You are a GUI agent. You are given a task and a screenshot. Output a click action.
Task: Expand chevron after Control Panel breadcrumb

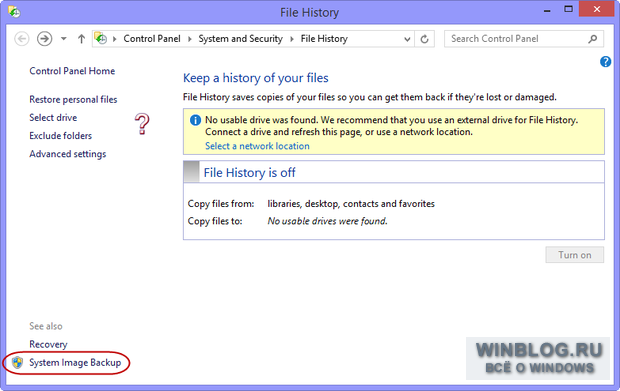pyautogui.click(x=190, y=39)
